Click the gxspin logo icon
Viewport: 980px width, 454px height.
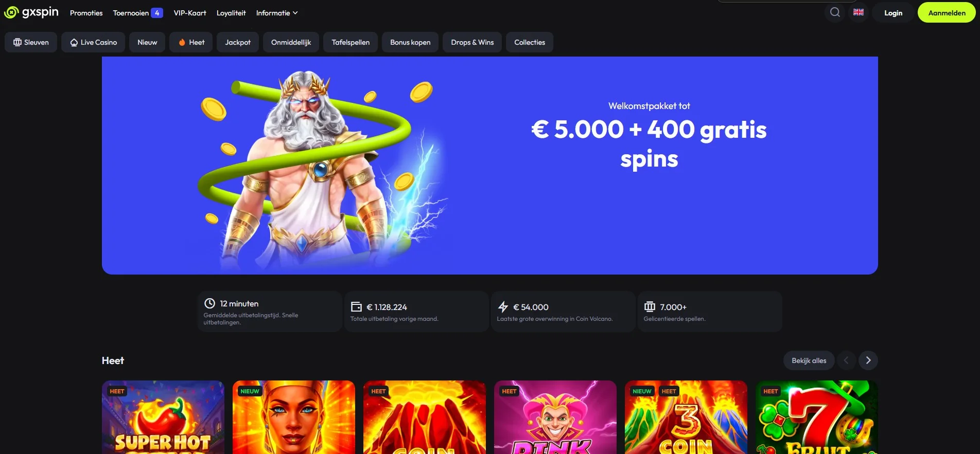(x=11, y=12)
